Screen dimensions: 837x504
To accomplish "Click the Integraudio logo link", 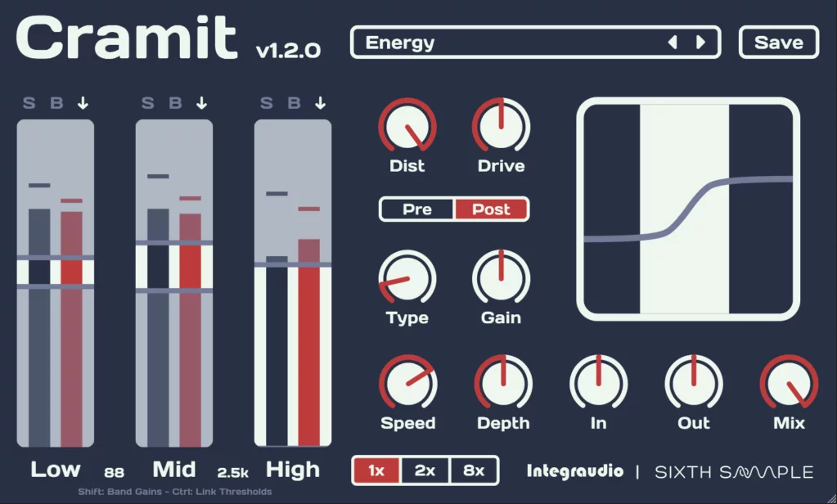I will (x=574, y=471).
